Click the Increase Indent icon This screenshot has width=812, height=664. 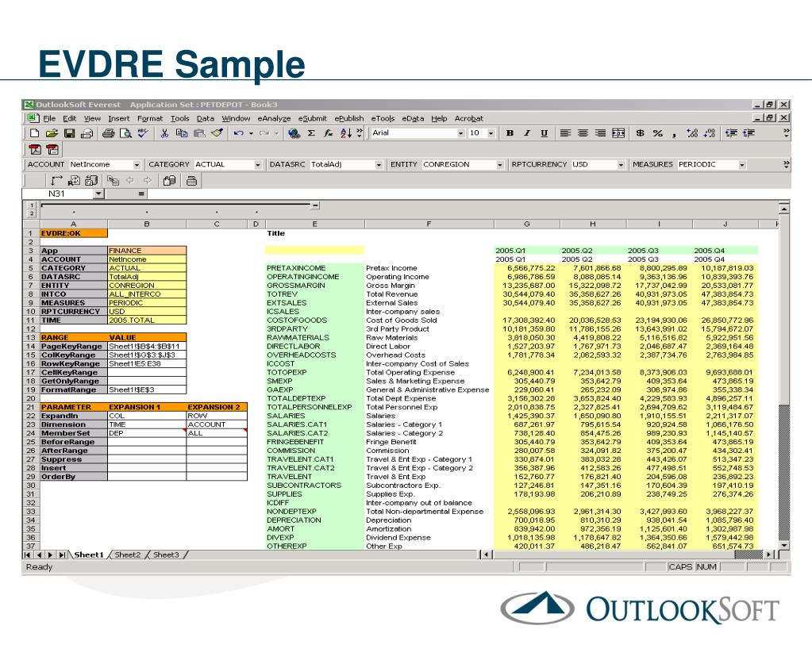[749, 133]
